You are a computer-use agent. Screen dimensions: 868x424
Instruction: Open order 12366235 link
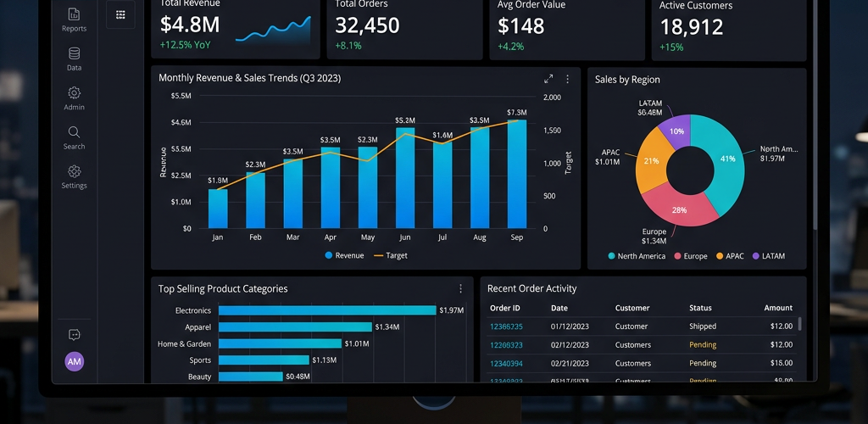tap(506, 326)
